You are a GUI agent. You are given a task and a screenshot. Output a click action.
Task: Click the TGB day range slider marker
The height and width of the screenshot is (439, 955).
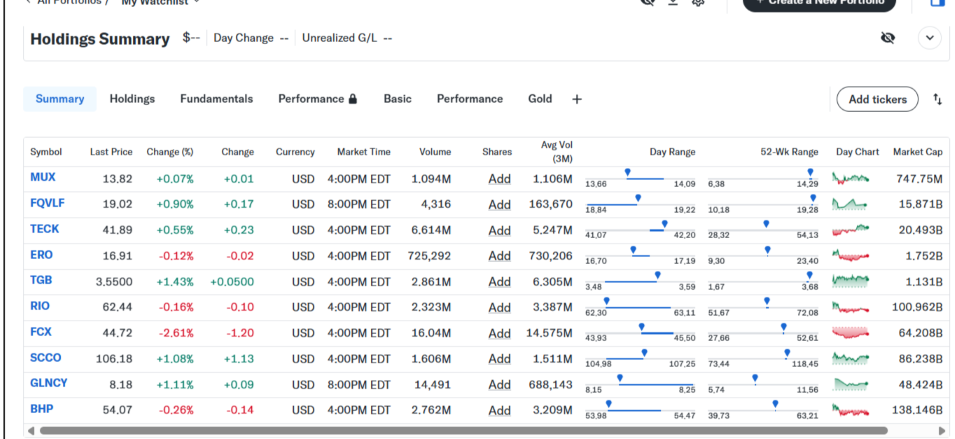click(657, 274)
